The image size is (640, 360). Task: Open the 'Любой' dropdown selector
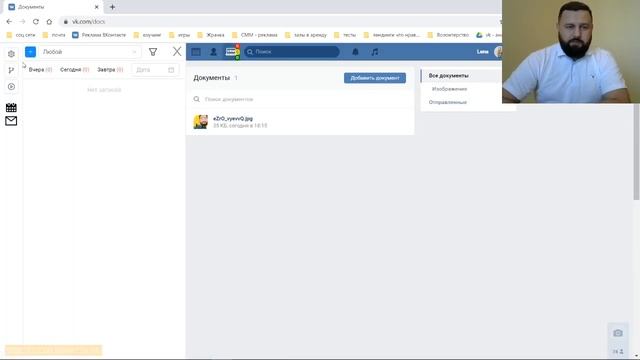(x=90, y=52)
